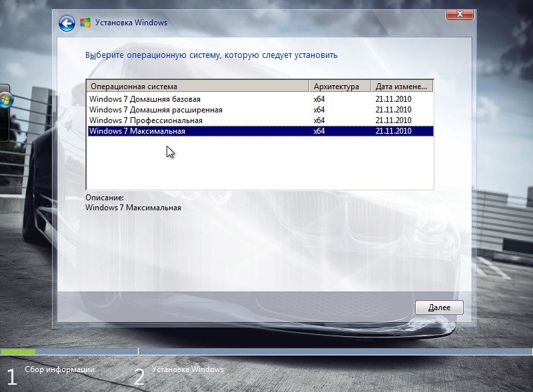Click x64 cell for Домашняя базовая
Screen dimensions: 533x392
pyautogui.click(x=319, y=99)
